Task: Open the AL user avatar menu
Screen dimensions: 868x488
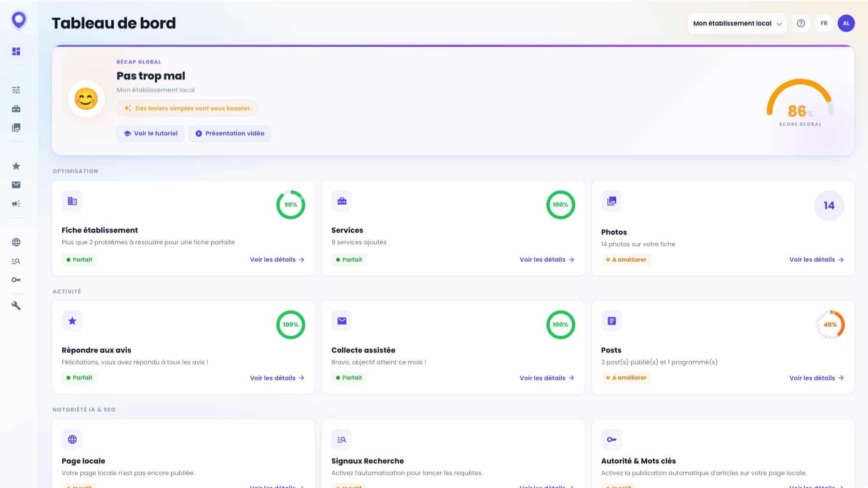Action: pyautogui.click(x=846, y=23)
